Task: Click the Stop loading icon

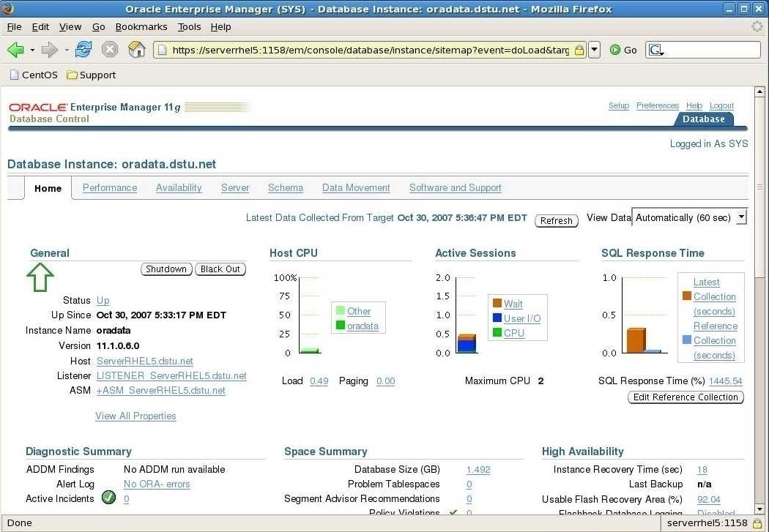Action: [110, 50]
